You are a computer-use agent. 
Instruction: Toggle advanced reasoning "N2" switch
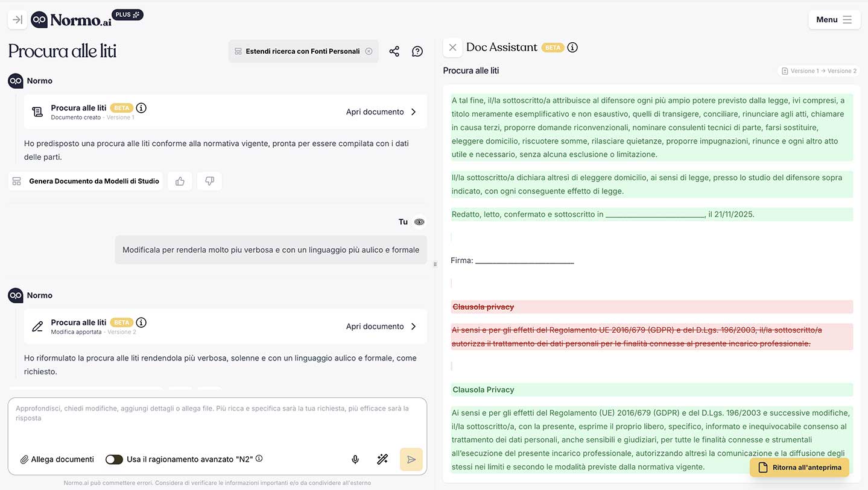coord(114,459)
